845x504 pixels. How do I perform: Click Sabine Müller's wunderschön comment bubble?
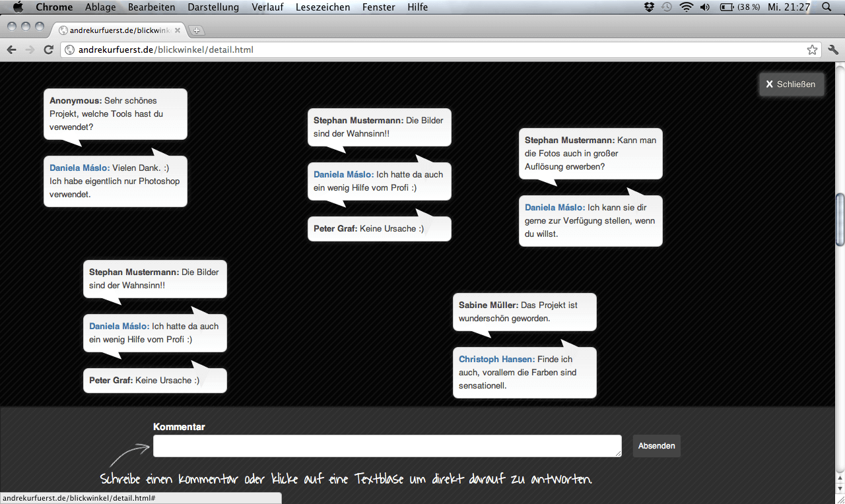[525, 312]
